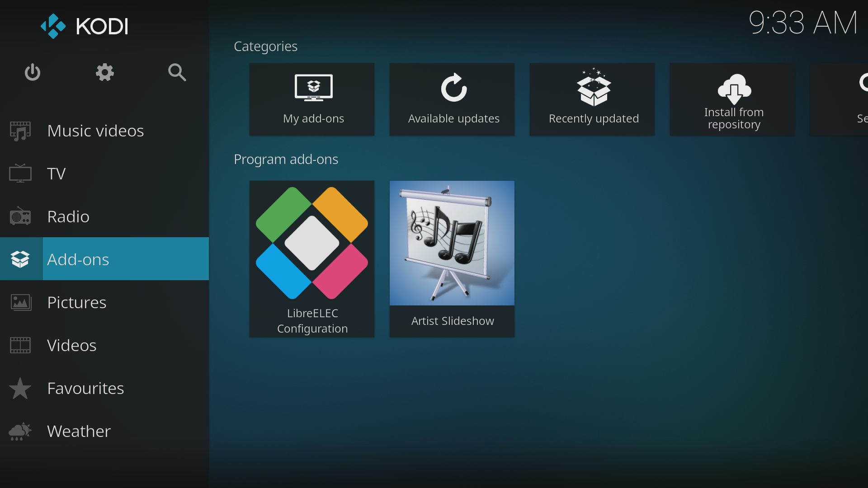
Task: Click the power icon
Action: point(32,72)
